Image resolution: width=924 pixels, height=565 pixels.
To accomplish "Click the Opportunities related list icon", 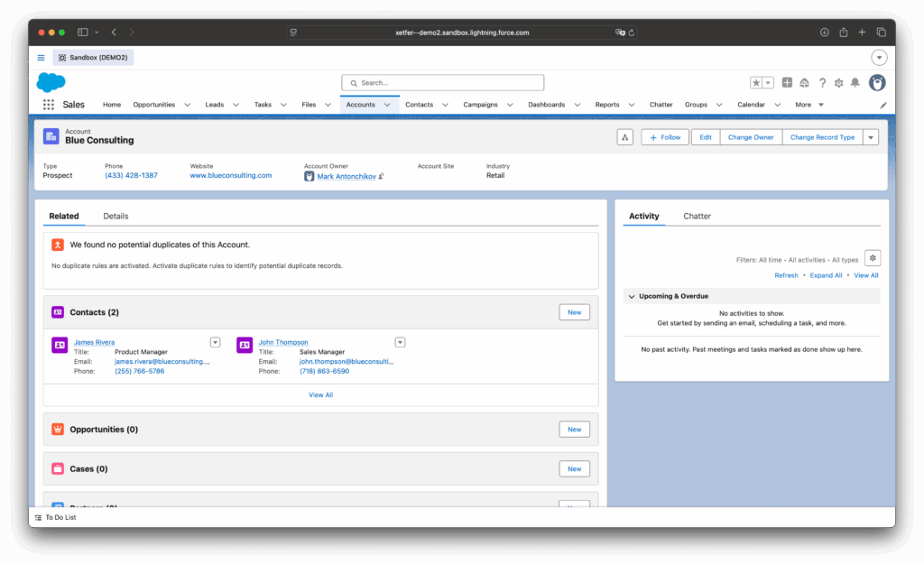I will [x=57, y=430].
